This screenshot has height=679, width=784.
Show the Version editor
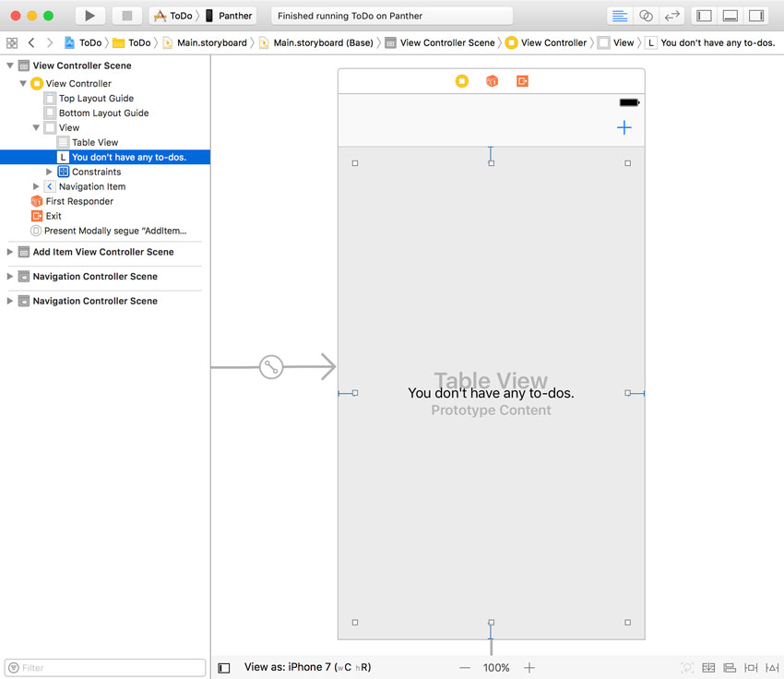tap(672, 16)
